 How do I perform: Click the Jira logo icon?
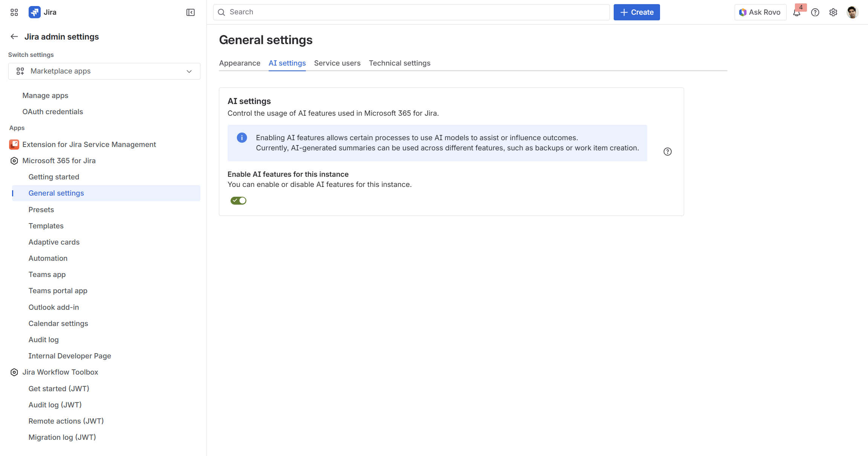tap(35, 12)
